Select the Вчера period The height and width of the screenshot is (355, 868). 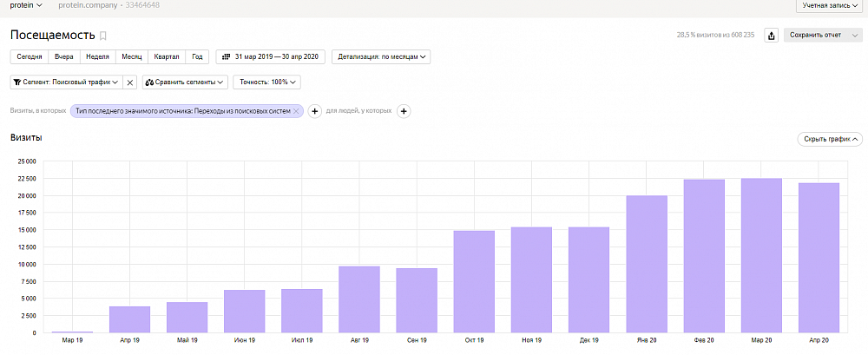coord(64,56)
